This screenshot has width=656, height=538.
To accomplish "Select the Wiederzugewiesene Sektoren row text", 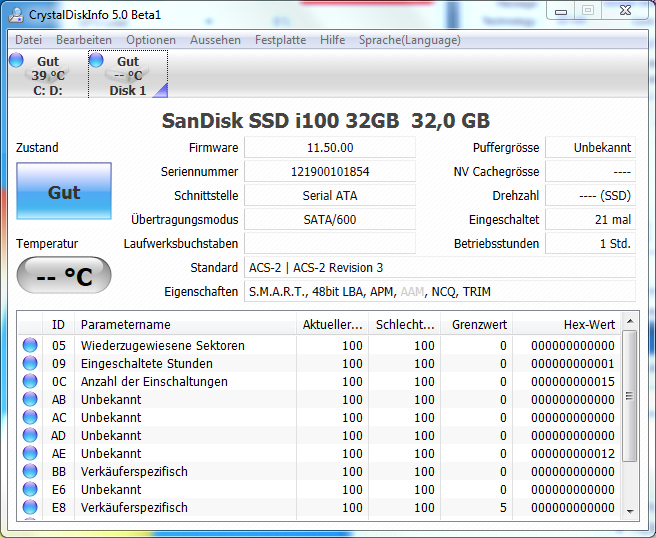I will [x=162, y=346].
